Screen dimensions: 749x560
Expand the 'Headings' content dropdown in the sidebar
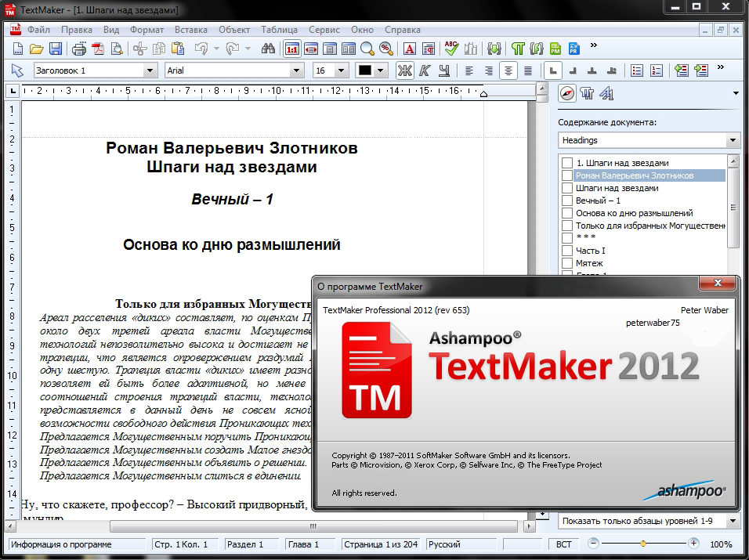coord(733,140)
